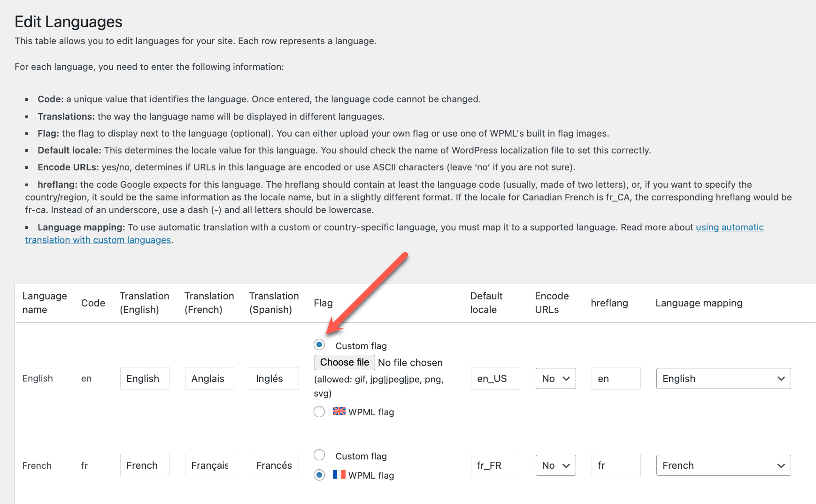Open Language mapping dropdown for French
Screen dimensions: 816x504
tap(723, 465)
